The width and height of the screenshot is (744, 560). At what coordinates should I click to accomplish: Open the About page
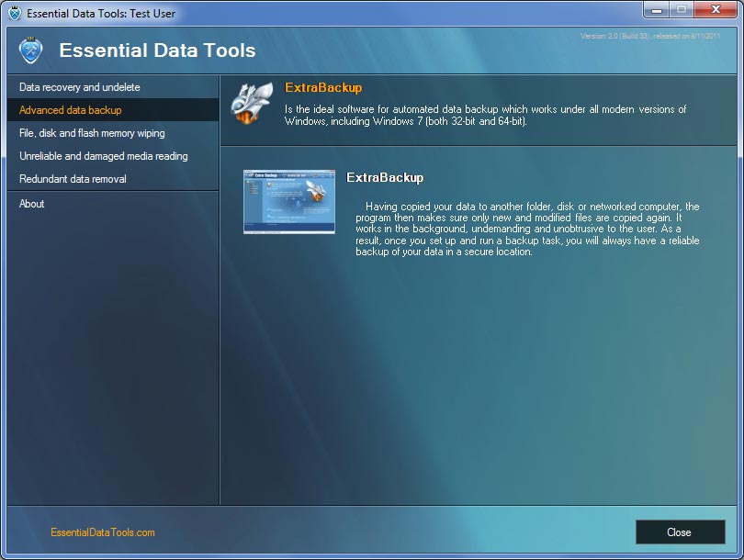[113, 204]
